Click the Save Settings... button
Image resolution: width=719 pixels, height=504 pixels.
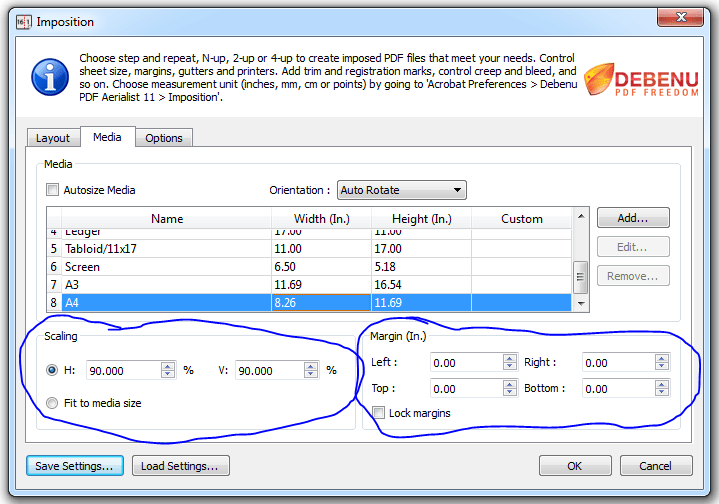click(x=75, y=465)
